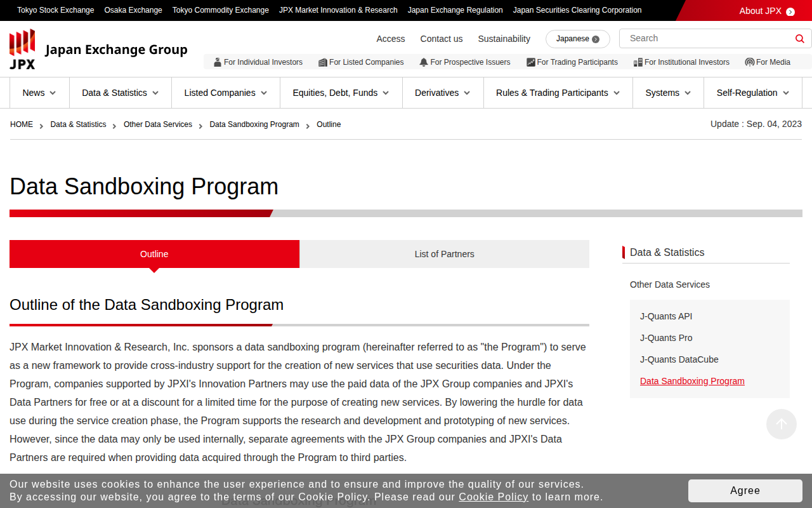Screen dimensions: 812x508
Task: Open For Listed Companies link
Action: 361,62
